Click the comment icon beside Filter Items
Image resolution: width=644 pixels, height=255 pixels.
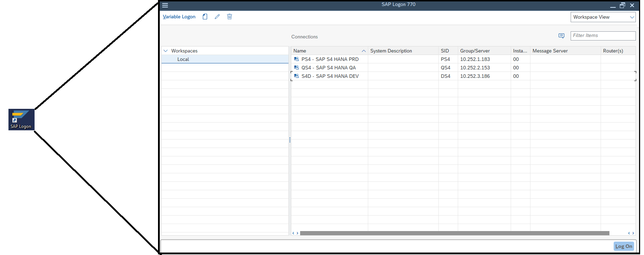[561, 36]
